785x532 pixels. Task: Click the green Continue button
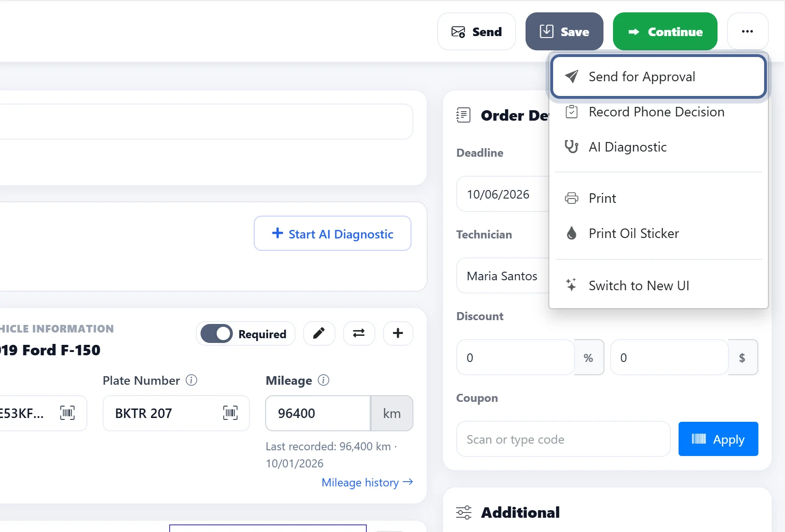665,31
